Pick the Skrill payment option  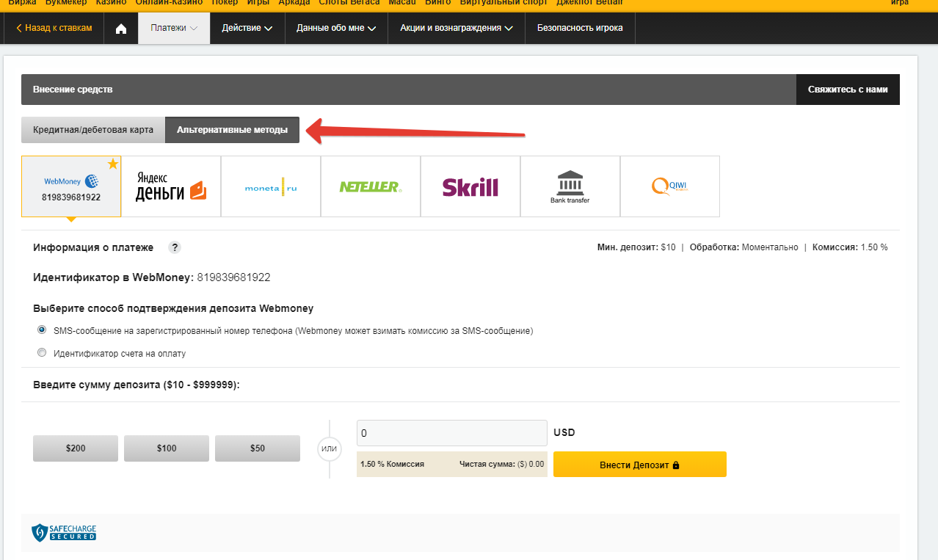point(470,186)
